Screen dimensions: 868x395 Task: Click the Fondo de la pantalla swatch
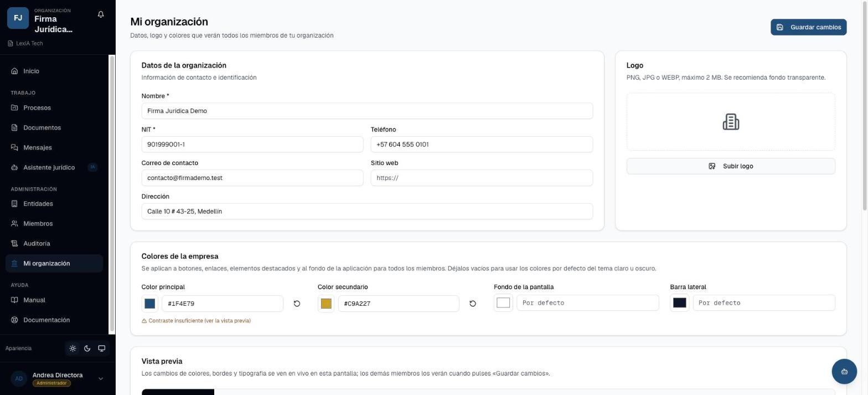pos(503,303)
